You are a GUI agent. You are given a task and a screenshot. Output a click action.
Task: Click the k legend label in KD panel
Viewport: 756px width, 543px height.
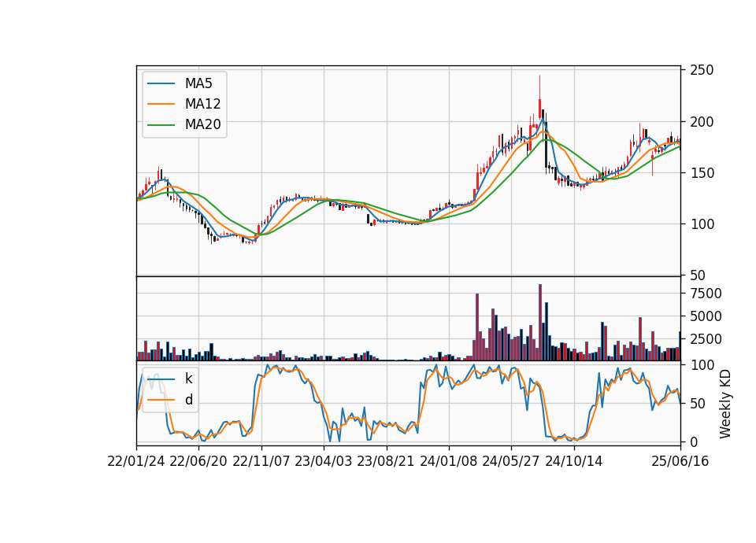click(x=188, y=379)
